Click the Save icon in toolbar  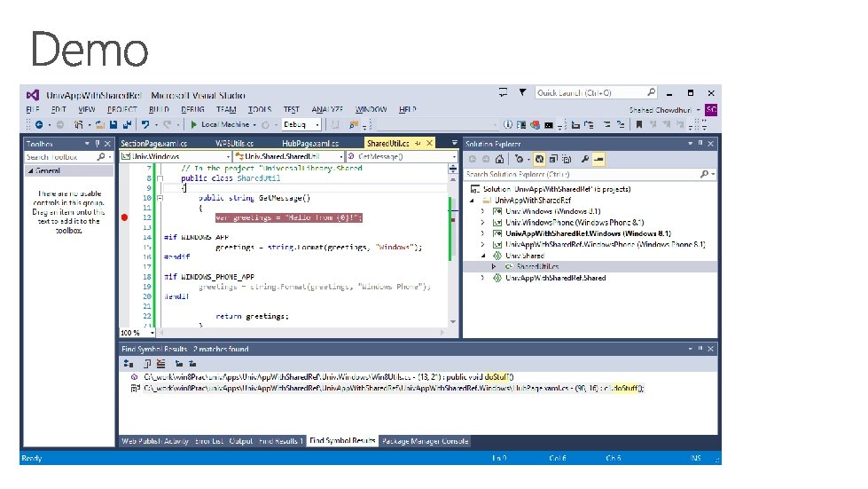click(x=113, y=124)
